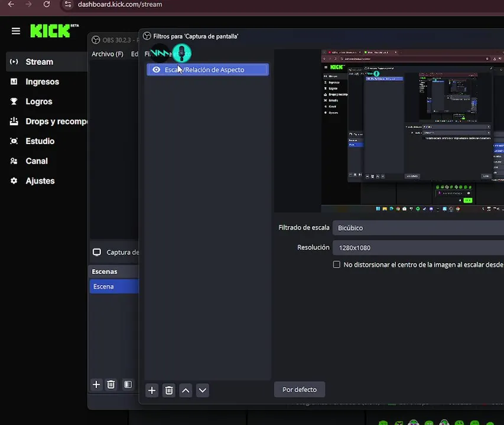Screen dimensions: 504x425
Task: Remove the selected scene with trash icon
Action: point(111,384)
